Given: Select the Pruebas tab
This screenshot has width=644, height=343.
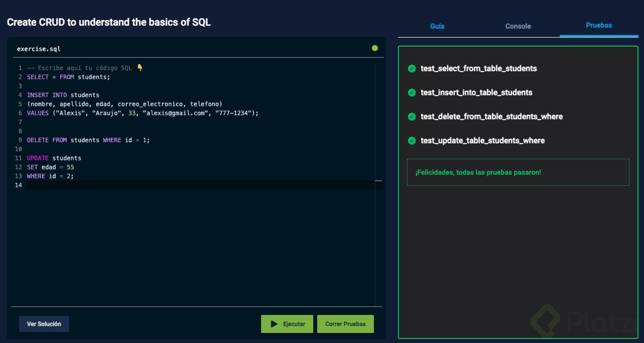Looking at the screenshot, I should [599, 25].
